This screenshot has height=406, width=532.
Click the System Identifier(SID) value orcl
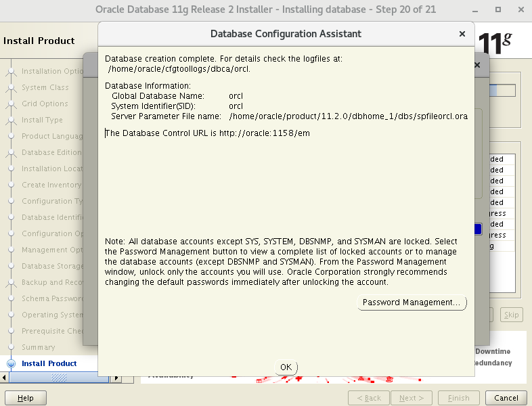click(236, 106)
